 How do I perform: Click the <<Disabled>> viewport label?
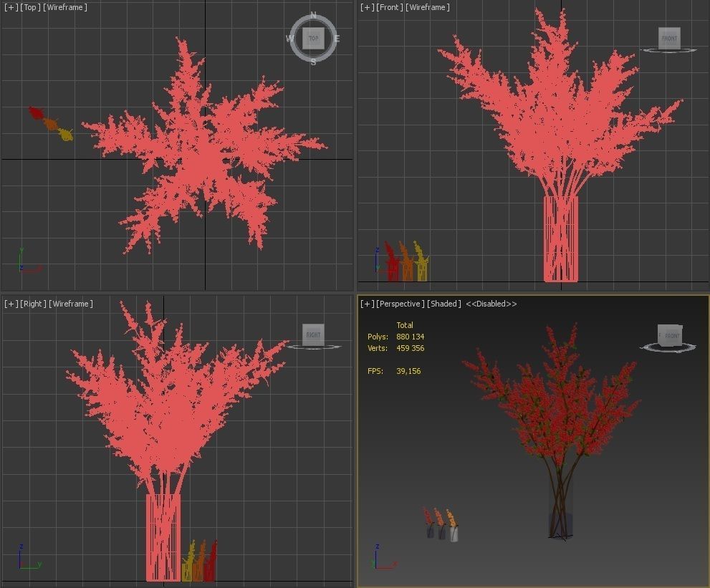tap(491, 304)
